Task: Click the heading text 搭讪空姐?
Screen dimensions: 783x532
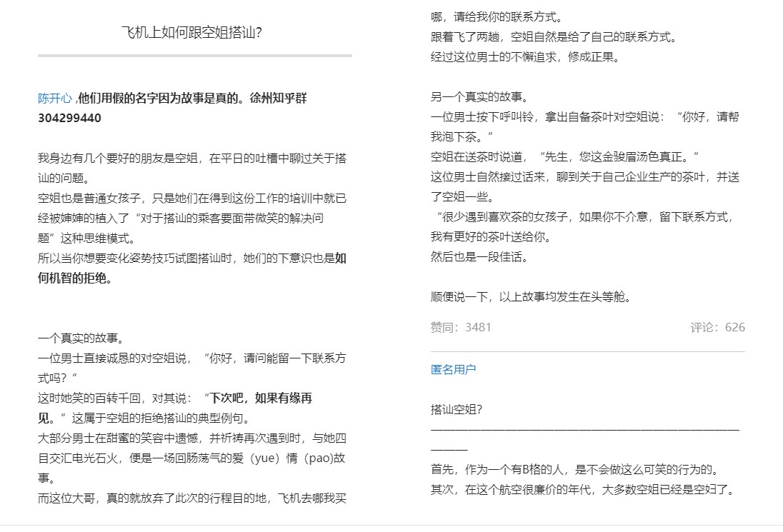Action: tap(457, 409)
